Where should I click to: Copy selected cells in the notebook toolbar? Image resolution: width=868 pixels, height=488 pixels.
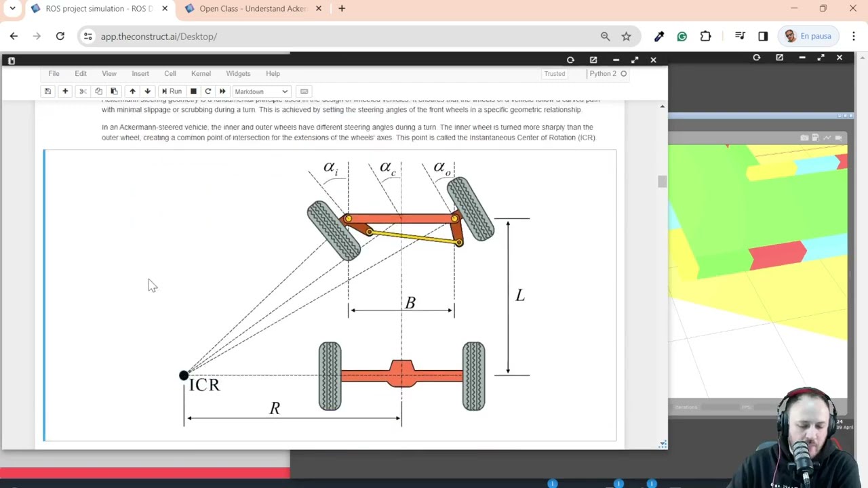click(98, 91)
